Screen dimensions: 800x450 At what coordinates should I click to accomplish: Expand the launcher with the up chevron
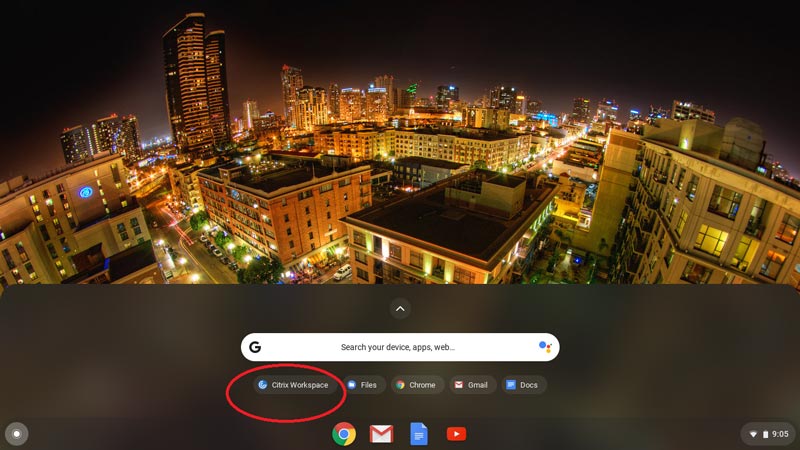point(400,309)
